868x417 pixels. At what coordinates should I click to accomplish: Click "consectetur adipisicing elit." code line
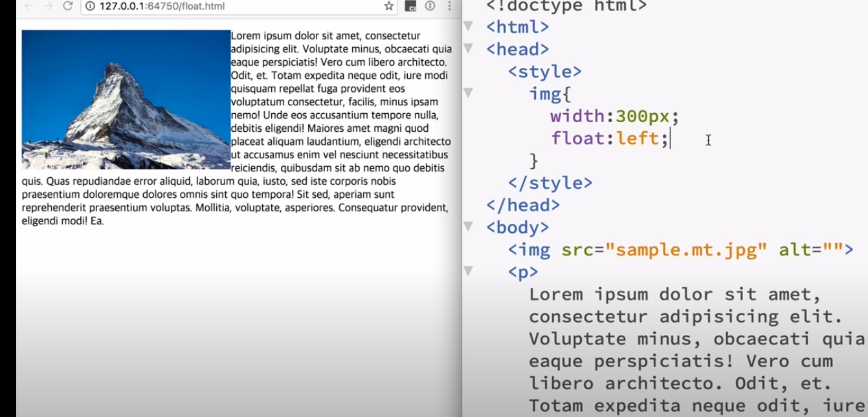(686, 317)
